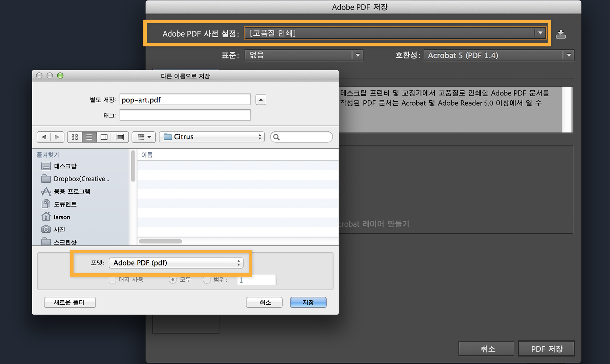The width and height of the screenshot is (610, 364).
Task: Click the 별도 저장 filename field
Action: tap(185, 100)
